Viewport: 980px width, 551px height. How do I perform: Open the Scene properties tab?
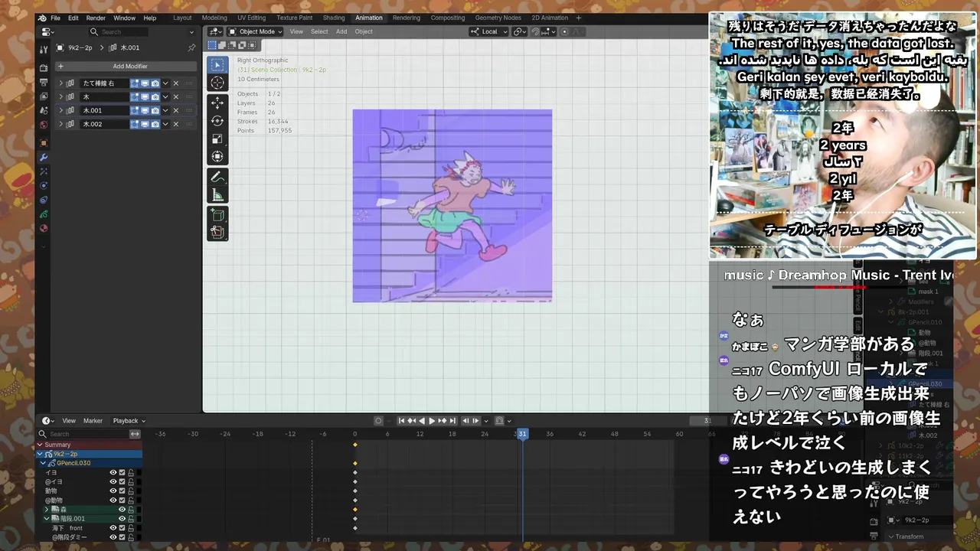(x=44, y=110)
